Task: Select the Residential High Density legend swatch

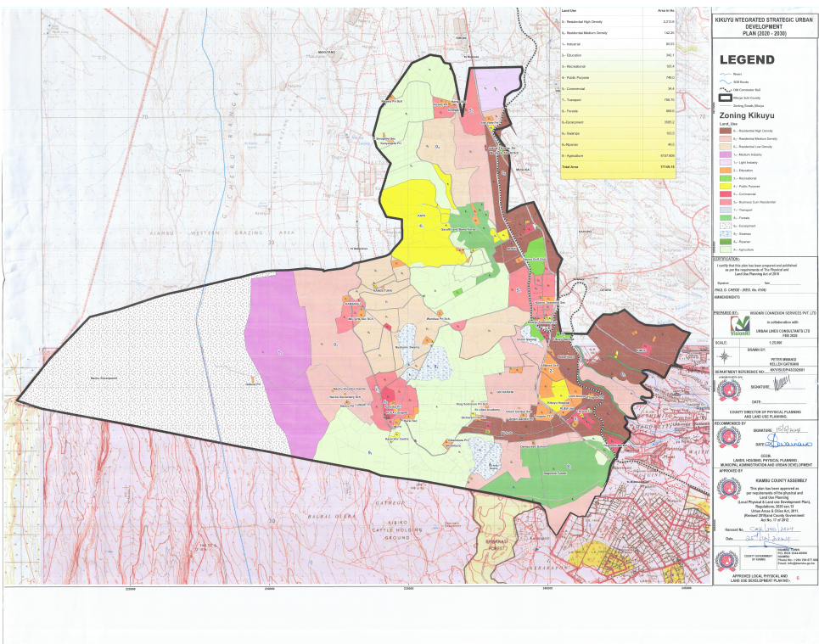Action: pyautogui.click(x=724, y=129)
